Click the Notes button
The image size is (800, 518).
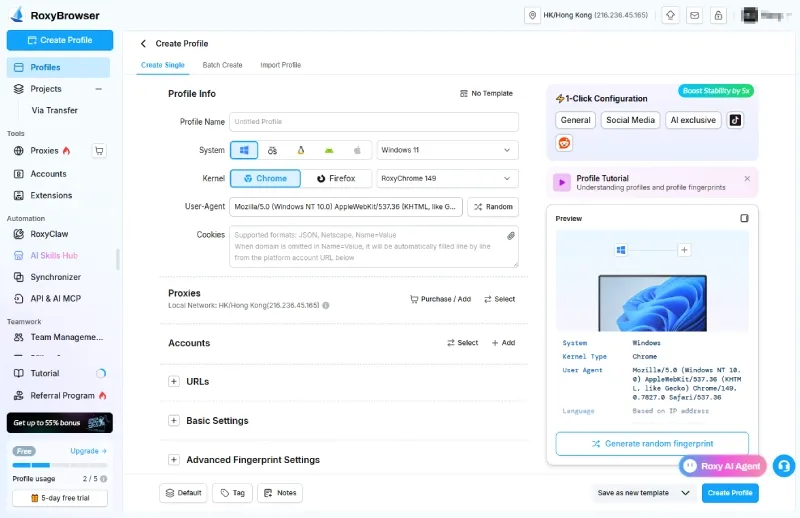pyautogui.click(x=280, y=493)
